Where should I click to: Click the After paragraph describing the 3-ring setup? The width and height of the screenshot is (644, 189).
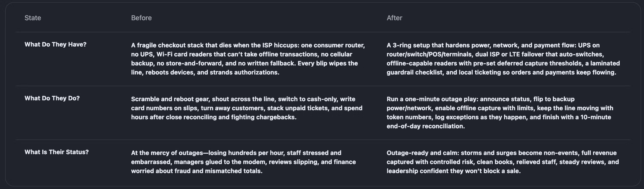click(503, 59)
